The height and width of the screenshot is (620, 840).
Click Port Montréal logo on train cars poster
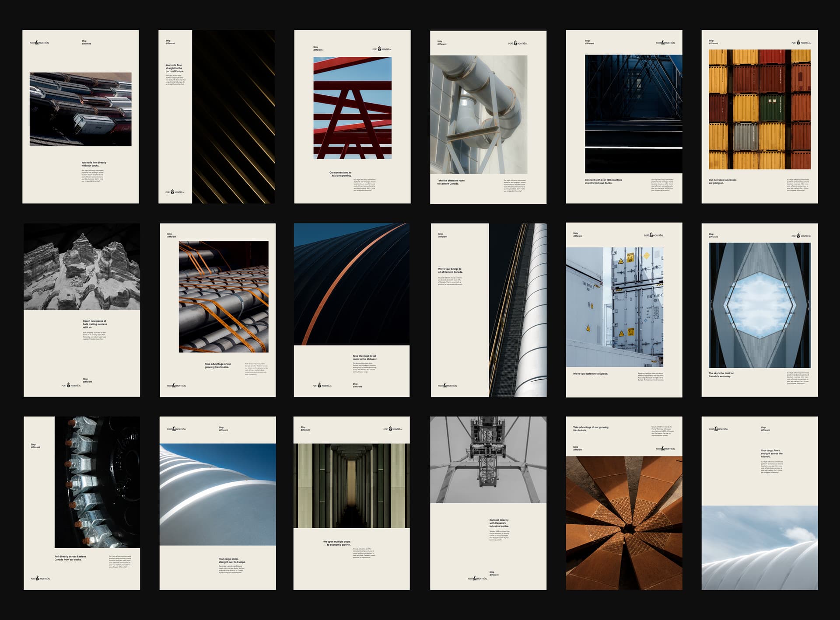click(39, 43)
